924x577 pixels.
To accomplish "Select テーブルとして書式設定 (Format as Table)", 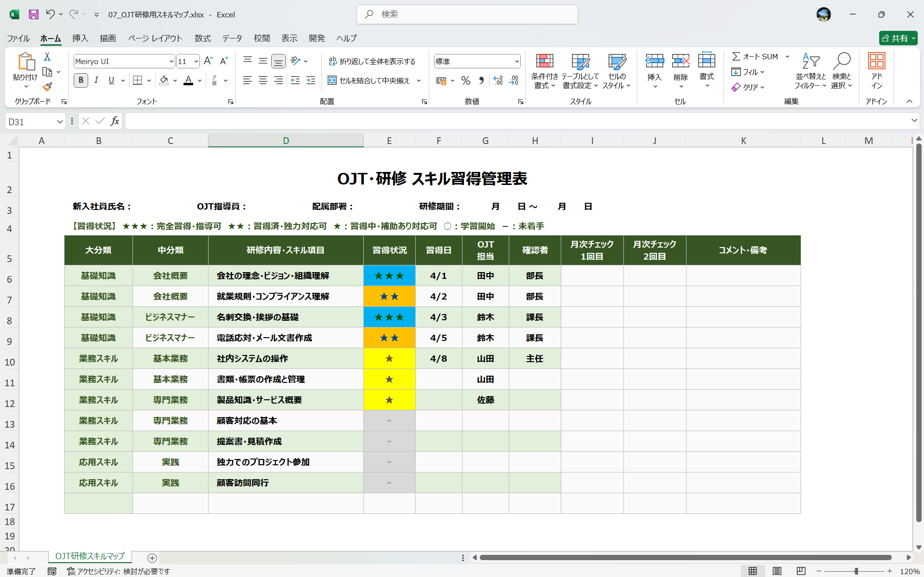I will [x=580, y=71].
